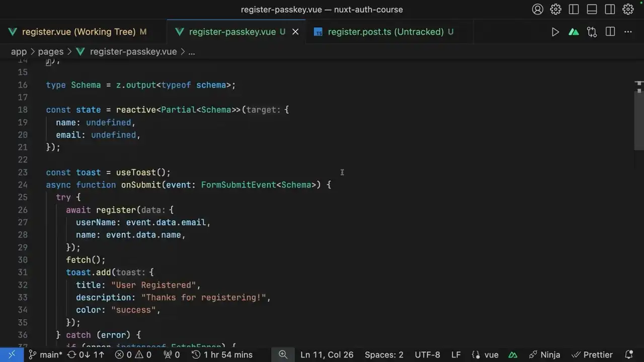Click 'onSubmit' function name on line 24

[x=141, y=185]
